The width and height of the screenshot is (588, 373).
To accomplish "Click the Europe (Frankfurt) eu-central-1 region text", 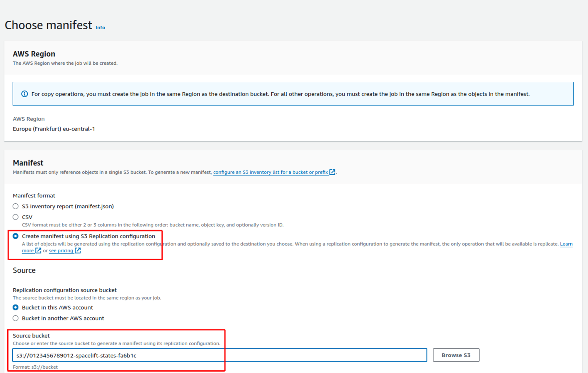I will [x=54, y=129].
